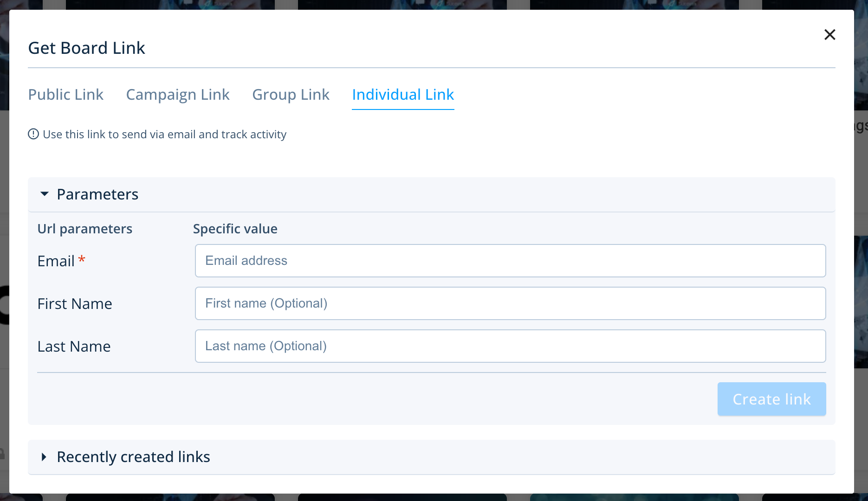
Task: Close the Get Board Link dialog
Action: (x=829, y=35)
